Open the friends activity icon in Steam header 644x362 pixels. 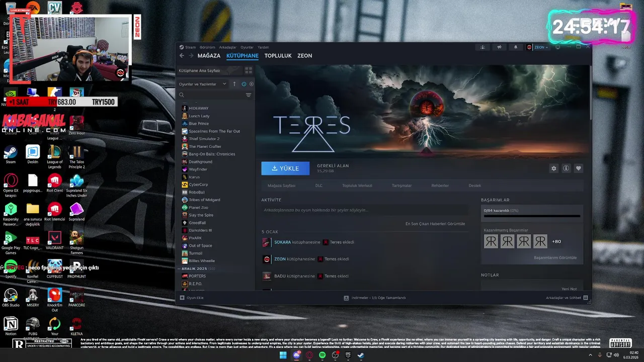coord(482,47)
